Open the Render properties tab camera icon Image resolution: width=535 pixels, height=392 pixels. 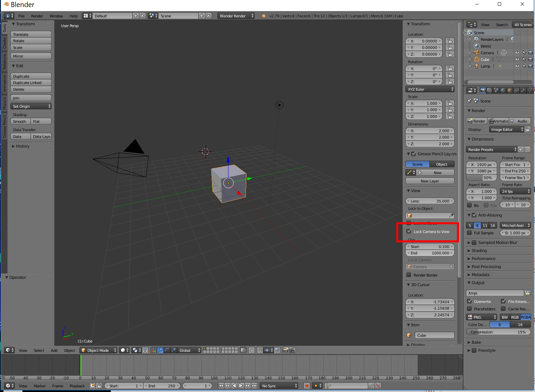483,90
